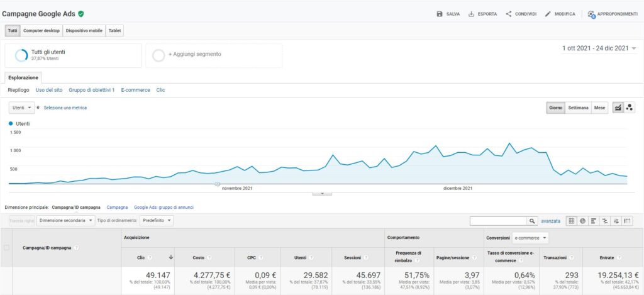This screenshot has height=295, width=644.
Task: Toggle chart granularity to Settimana
Action: click(x=578, y=108)
